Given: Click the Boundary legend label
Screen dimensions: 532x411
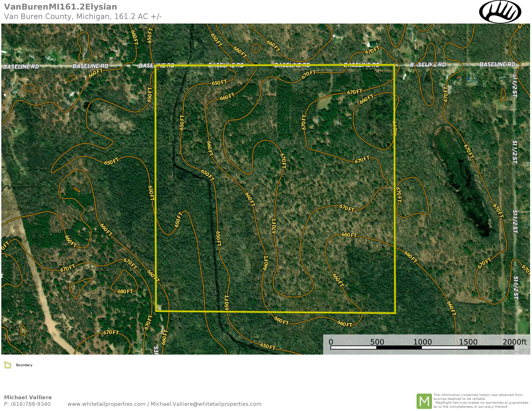Looking at the screenshot, I should (x=24, y=365).
